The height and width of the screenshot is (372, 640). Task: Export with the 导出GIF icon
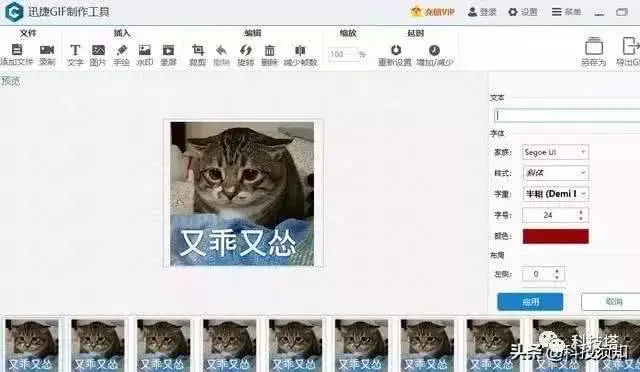(631, 46)
